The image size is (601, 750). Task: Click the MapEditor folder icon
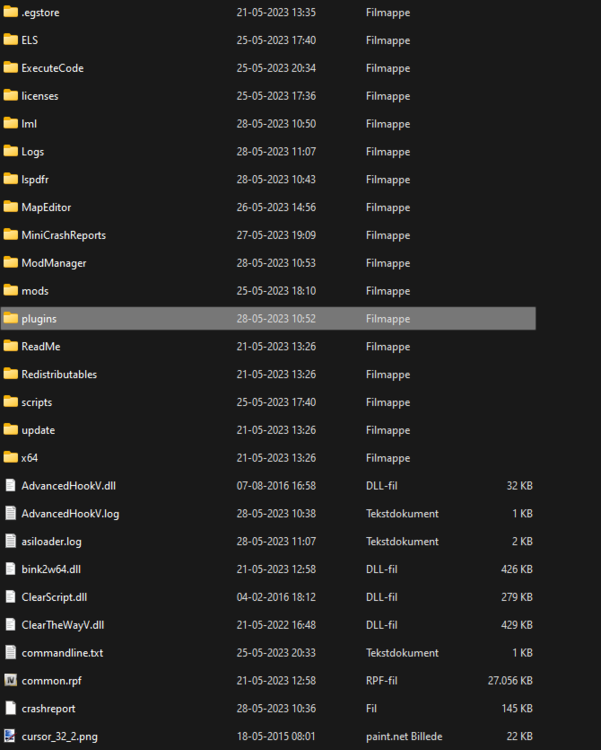(x=11, y=207)
